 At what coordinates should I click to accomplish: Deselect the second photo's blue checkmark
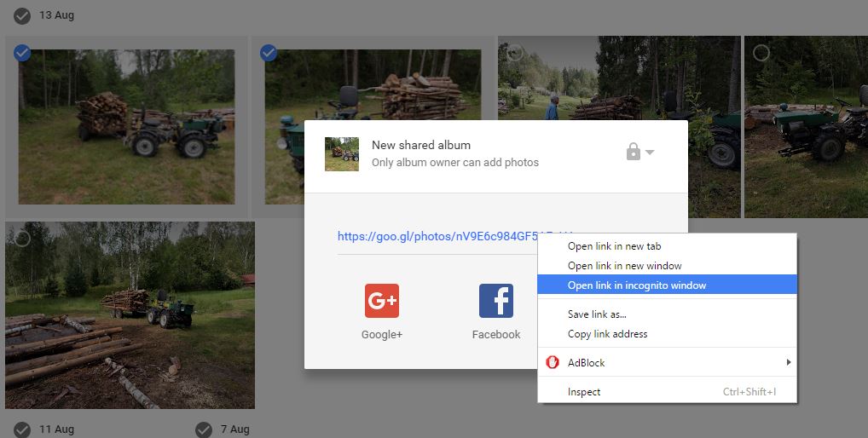click(269, 53)
